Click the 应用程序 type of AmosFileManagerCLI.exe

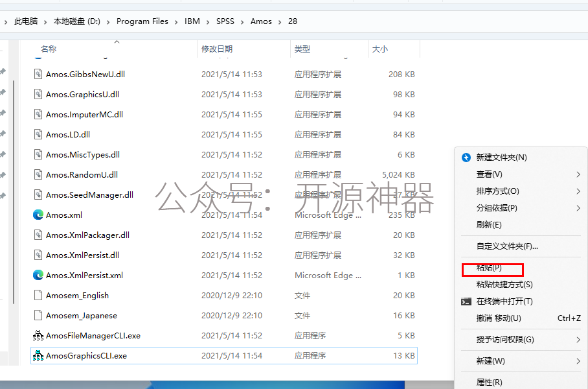[310, 336]
